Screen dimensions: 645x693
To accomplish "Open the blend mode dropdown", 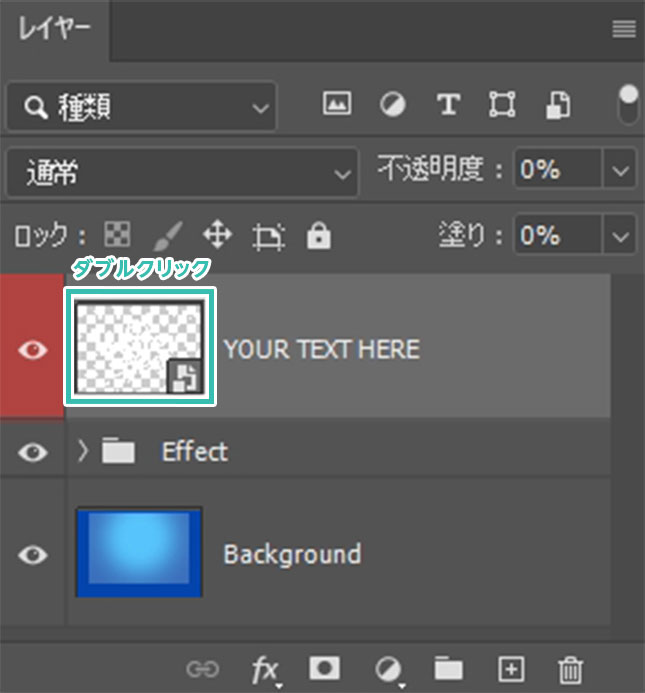I will coord(181,173).
